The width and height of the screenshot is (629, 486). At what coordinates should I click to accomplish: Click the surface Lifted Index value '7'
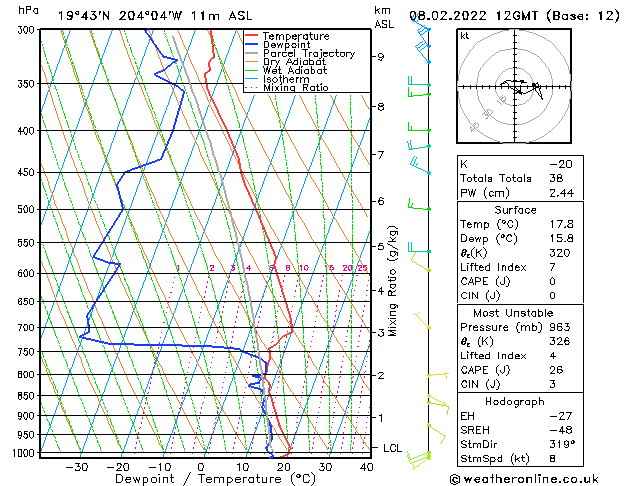(552, 267)
